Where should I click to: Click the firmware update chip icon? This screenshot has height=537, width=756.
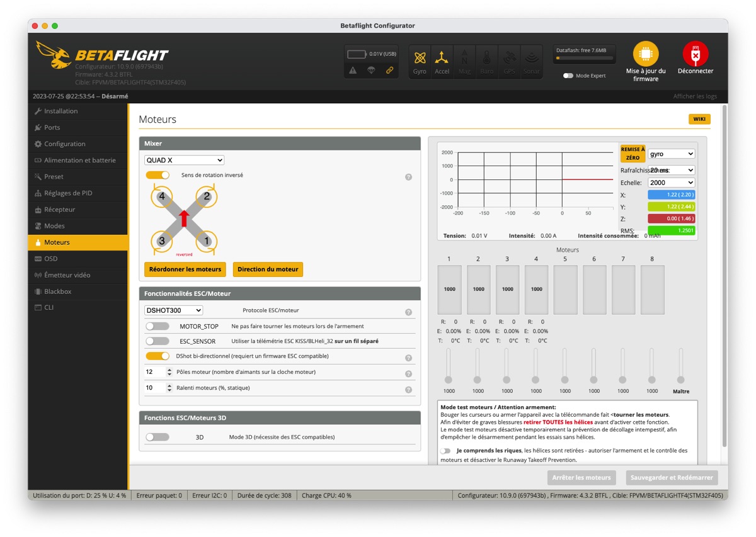(646, 54)
